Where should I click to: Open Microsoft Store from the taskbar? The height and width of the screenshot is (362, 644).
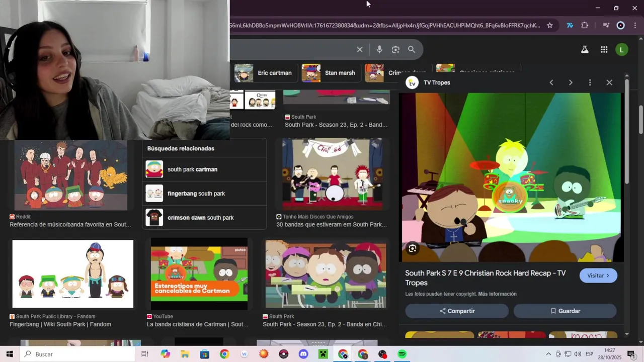(x=205, y=354)
